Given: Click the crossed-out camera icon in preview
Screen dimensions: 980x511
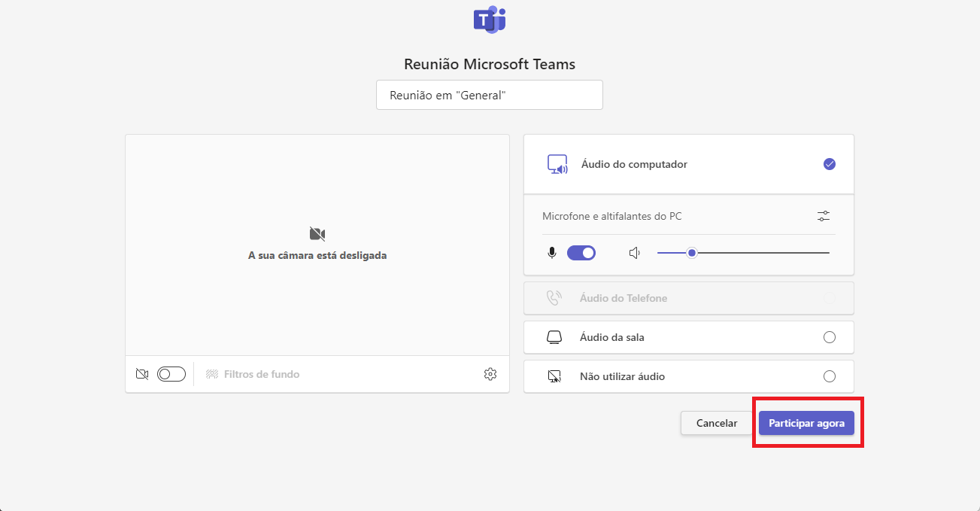Looking at the screenshot, I should coord(317,234).
